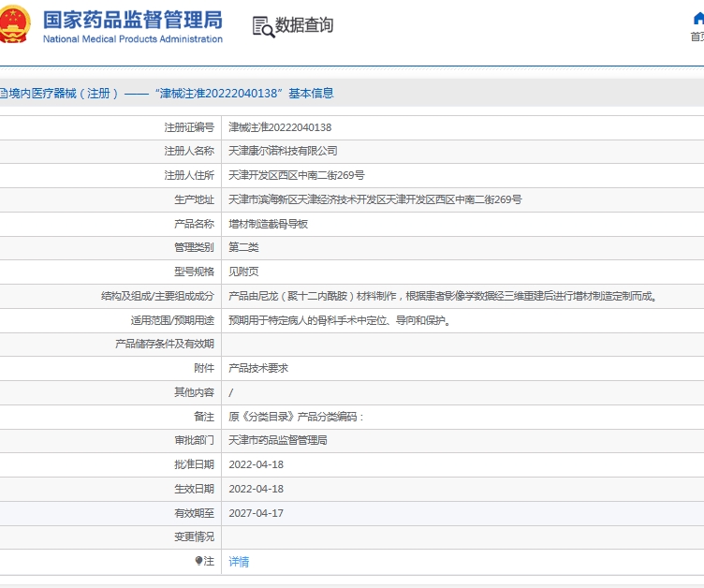This screenshot has height=588, width=704.
Task: Click the 产品储存条件及有效期 label
Action: (x=165, y=344)
